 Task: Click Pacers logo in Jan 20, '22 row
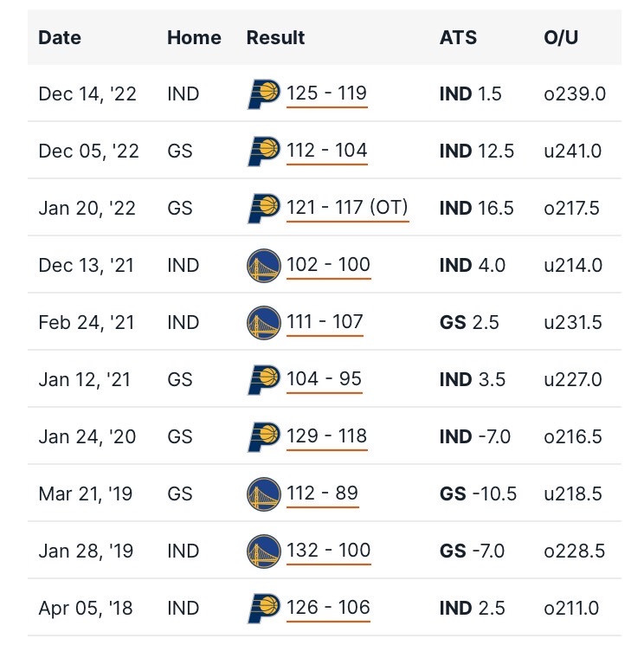(264, 208)
